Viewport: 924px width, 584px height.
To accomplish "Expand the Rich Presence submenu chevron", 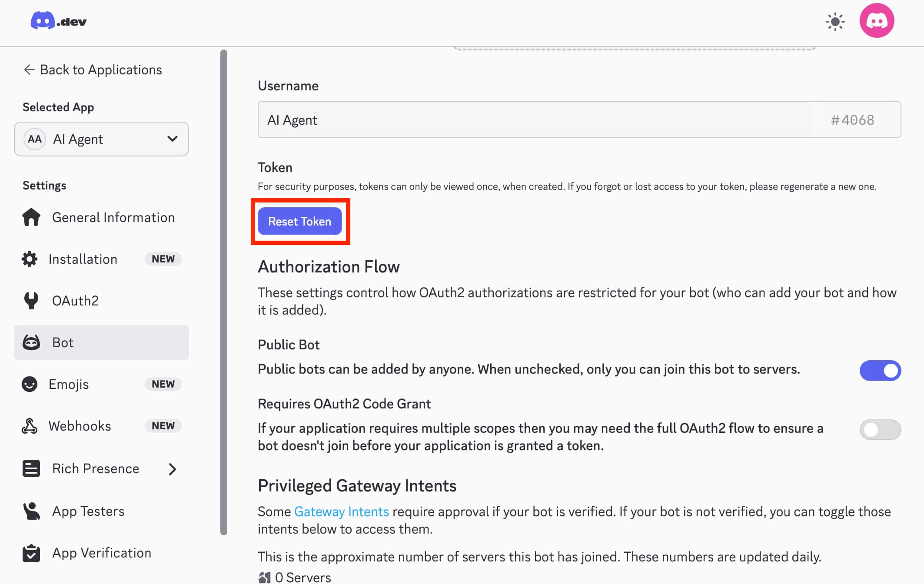I will [x=173, y=469].
